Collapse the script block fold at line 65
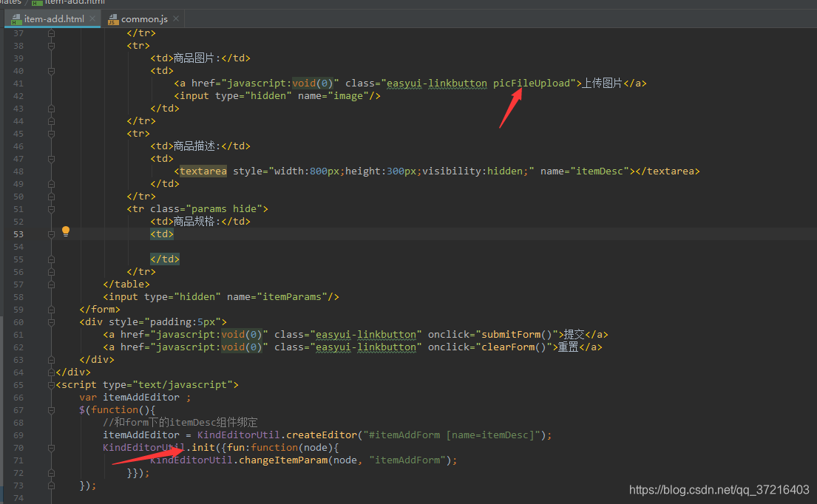The width and height of the screenshot is (817, 504). click(x=51, y=385)
